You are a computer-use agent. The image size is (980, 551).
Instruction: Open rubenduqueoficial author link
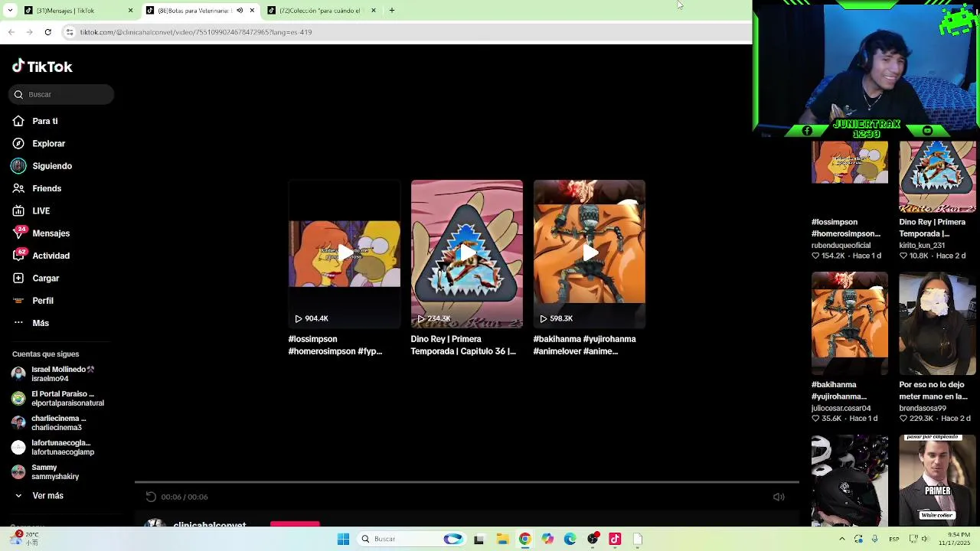tap(841, 246)
